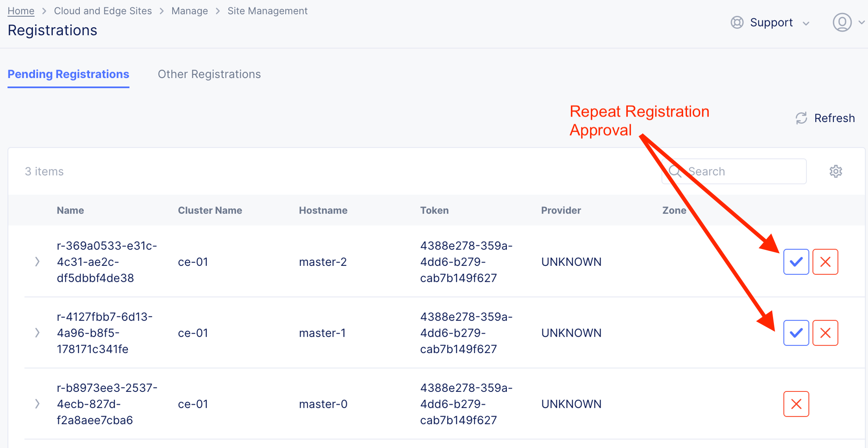
Task: Sort by Hostname column header
Action: point(323,210)
